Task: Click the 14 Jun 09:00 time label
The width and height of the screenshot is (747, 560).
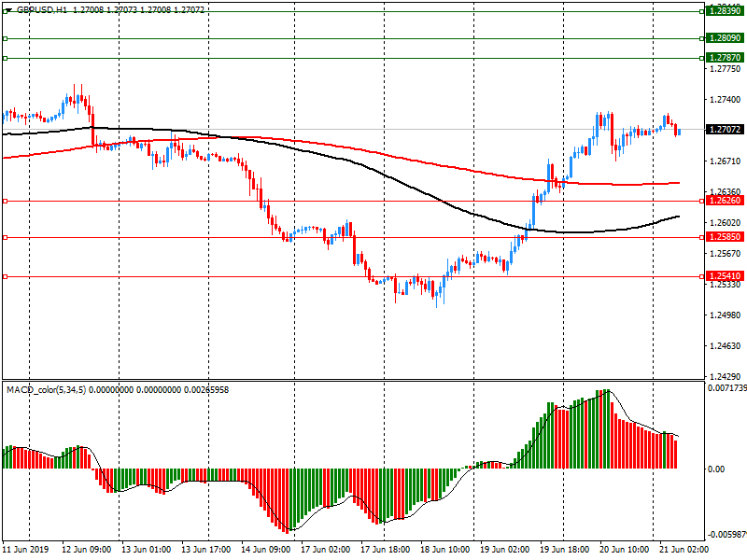Action: (266, 550)
